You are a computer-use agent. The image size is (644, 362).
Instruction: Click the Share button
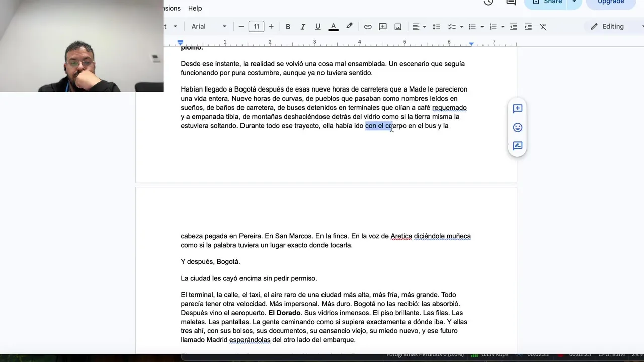pyautogui.click(x=546, y=3)
